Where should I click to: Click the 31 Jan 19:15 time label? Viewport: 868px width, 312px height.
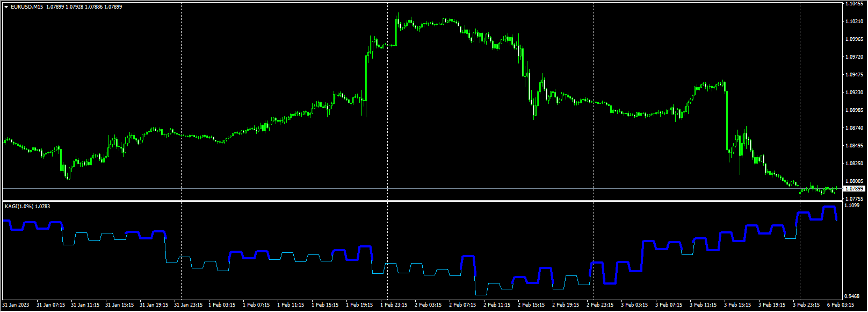[x=154, y=305]
